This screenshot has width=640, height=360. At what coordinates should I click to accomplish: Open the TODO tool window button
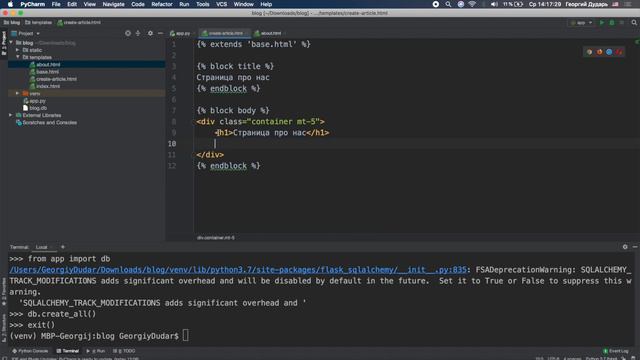[124, 351]
